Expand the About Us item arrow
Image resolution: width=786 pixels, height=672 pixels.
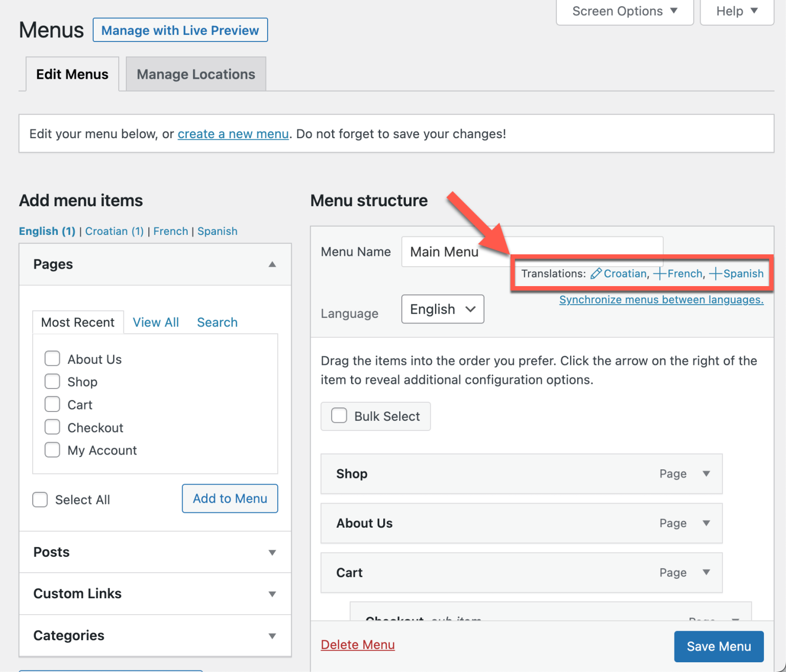point(706,523)
